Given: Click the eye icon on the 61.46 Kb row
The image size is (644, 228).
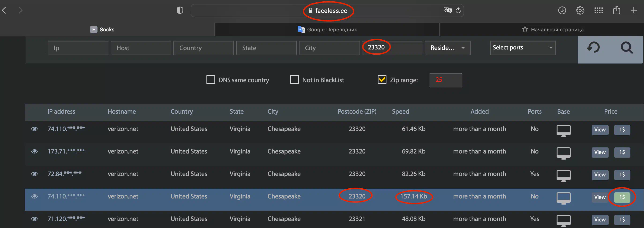Looking at the screenshot, I should tap(34, 129).
